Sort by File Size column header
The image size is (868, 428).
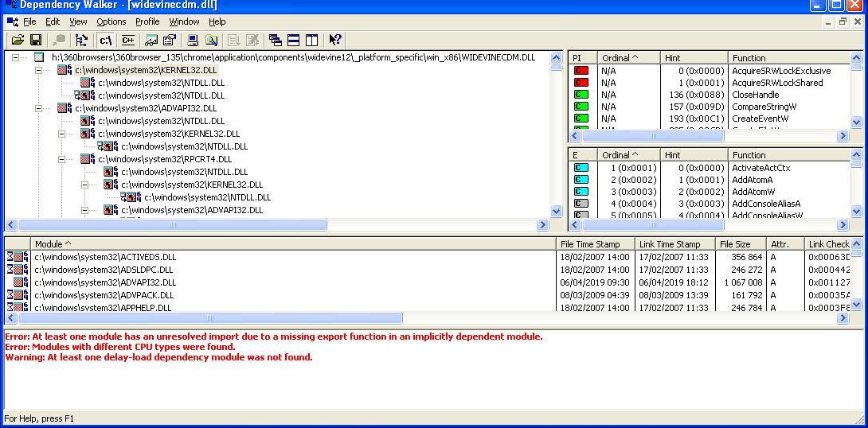coord(741,244)
